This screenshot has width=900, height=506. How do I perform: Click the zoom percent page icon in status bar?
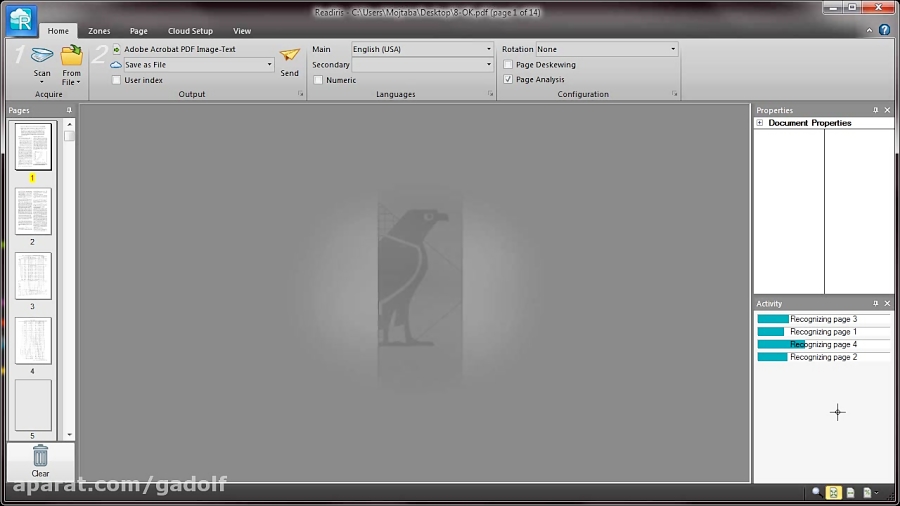[x=867, y=492]
